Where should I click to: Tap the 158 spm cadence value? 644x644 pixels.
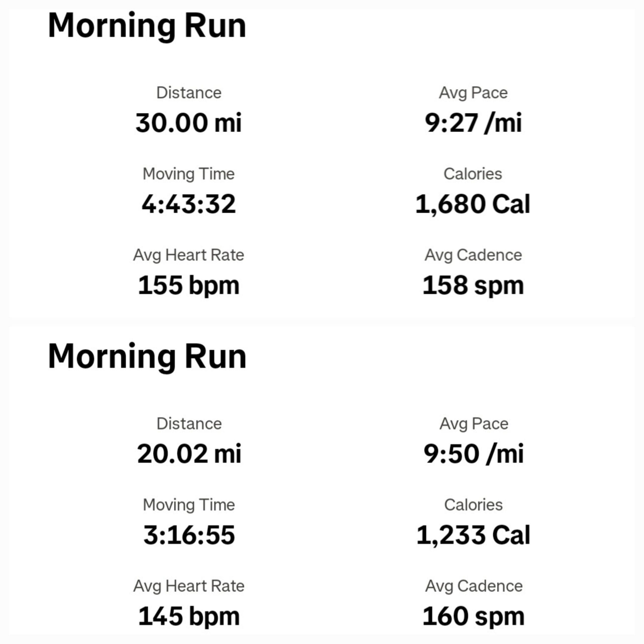pyautogui.click(x=473, y=285)
